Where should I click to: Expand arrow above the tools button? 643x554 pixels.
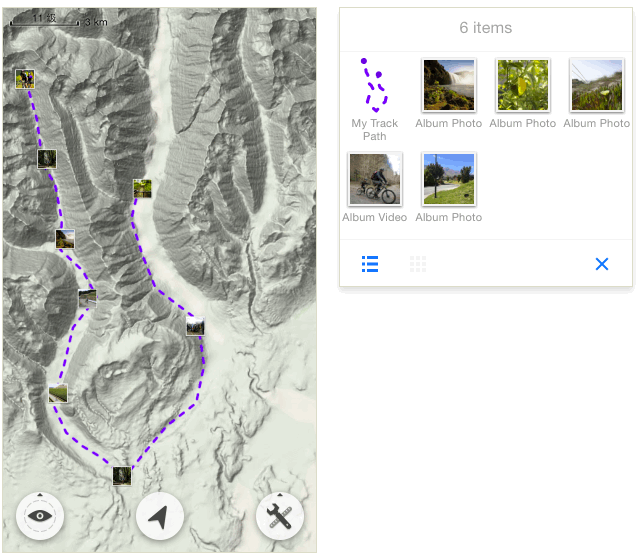click(279, 495)
